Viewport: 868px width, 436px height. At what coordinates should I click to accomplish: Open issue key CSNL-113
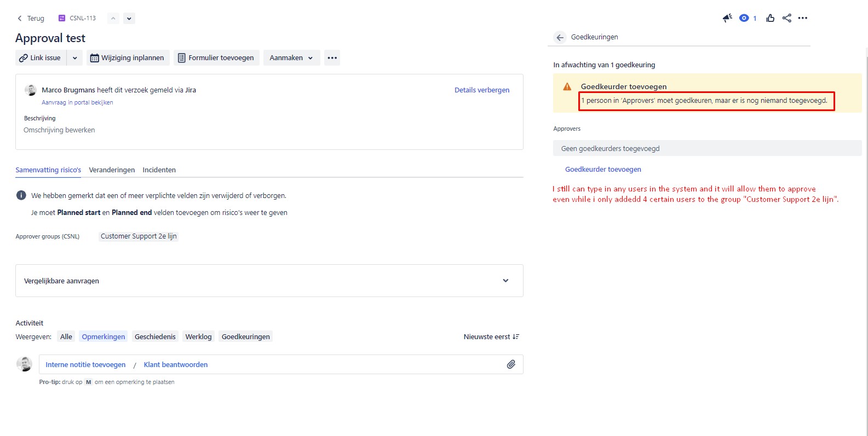tap(83, 18)
